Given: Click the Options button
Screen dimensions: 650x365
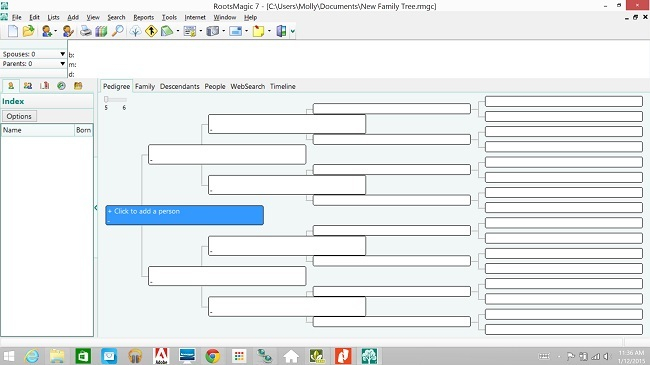Looking at the screenshot, I should point(19,116).
